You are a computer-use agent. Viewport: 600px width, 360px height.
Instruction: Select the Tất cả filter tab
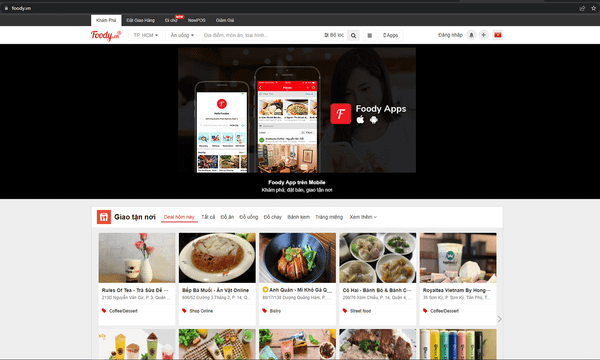pyautogui.click(x=208, y=217)
